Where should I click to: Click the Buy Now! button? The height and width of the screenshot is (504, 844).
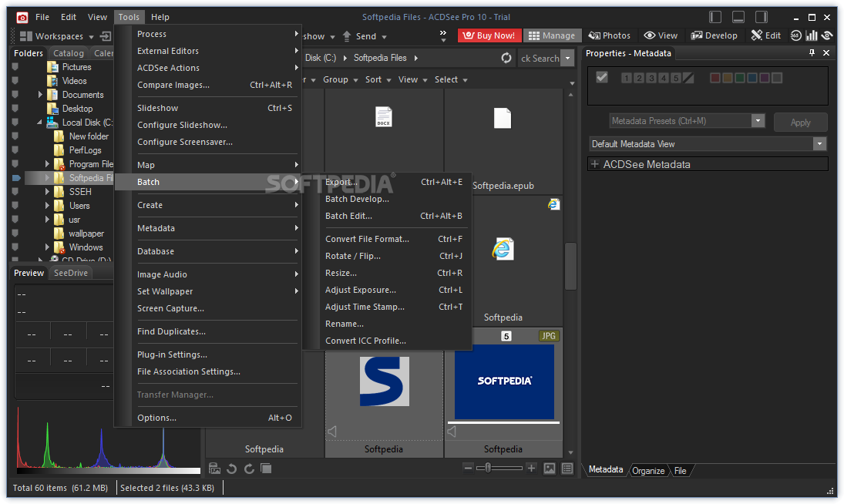tap(489, 35)
